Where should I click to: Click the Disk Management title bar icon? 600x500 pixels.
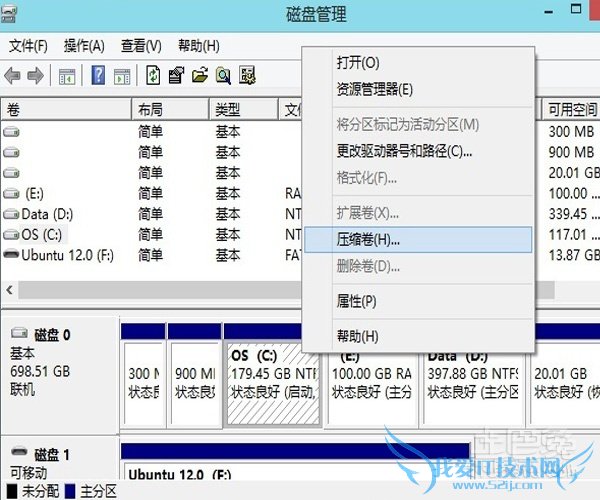[x=8, y=14]
